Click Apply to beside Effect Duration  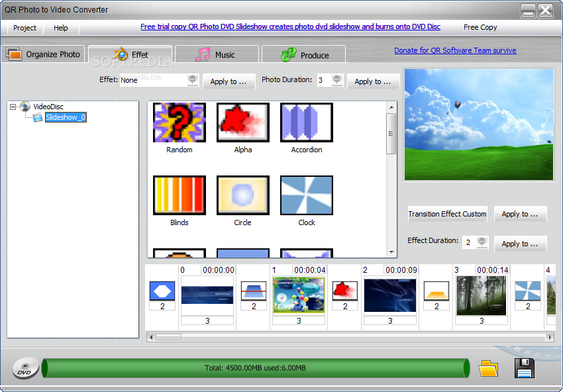[520, 244]
